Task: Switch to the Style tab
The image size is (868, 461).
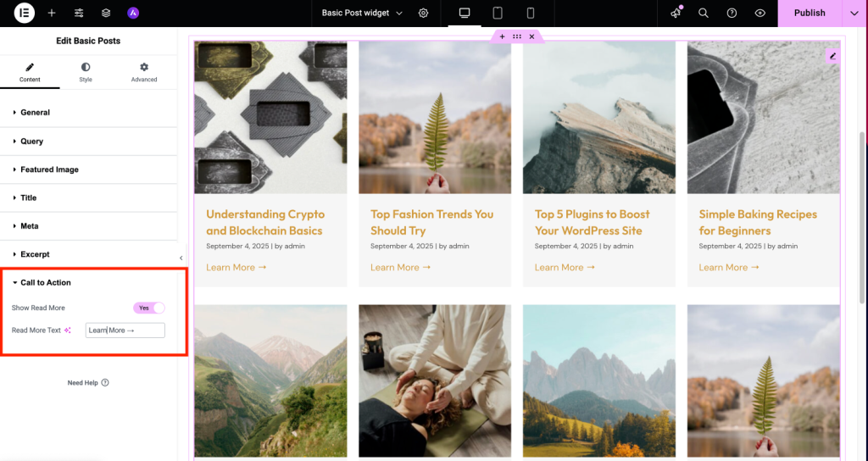Action: click(x=86, y=72)
